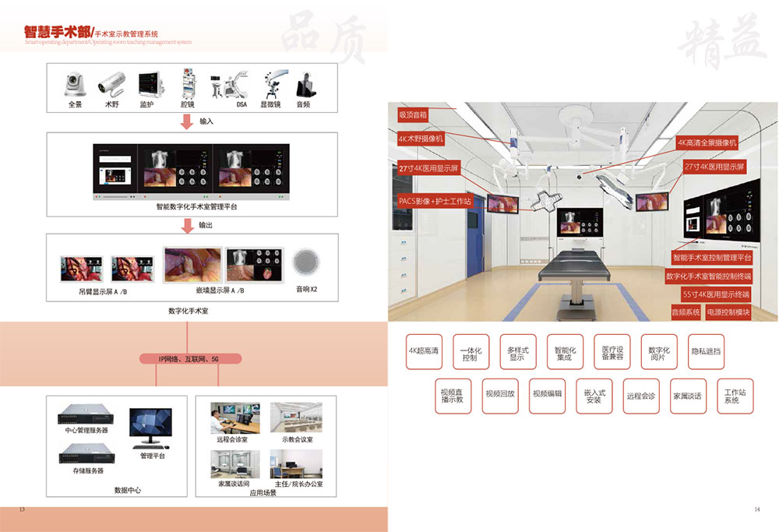Viewport: 779px width, 532px height.
Task: Click the 管理平台 monitor icon
Action: tap(151, 428)
